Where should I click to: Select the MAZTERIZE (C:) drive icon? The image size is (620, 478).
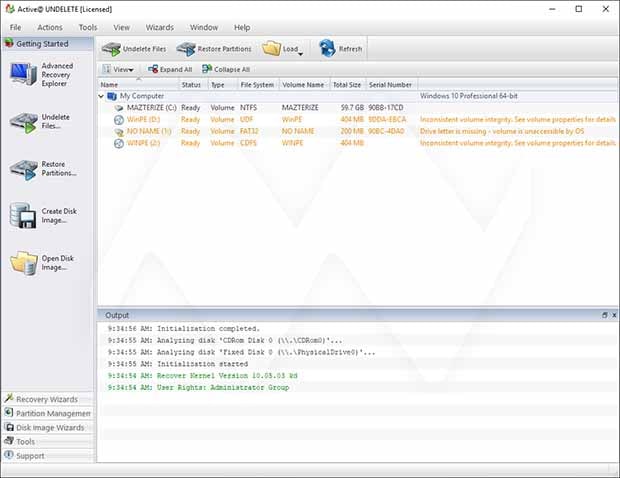[119, 108]
